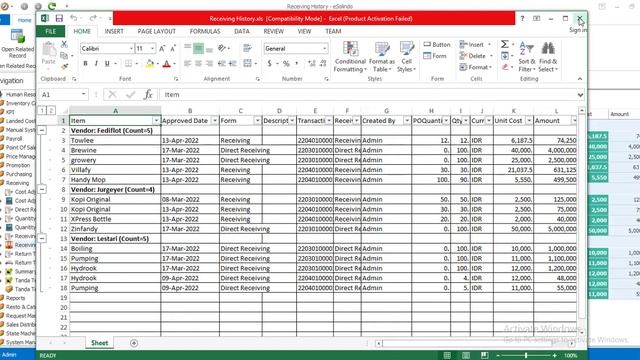Click the Decrease Font Size icon
The width and height of the screenshot is (640, 360).
point(173,49)
